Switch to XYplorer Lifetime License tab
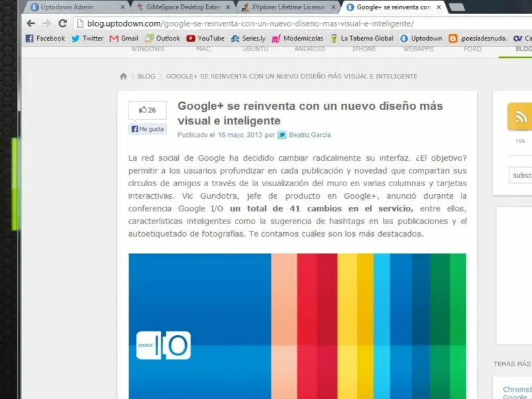532x399 pixels. click(x=288, y=7)
